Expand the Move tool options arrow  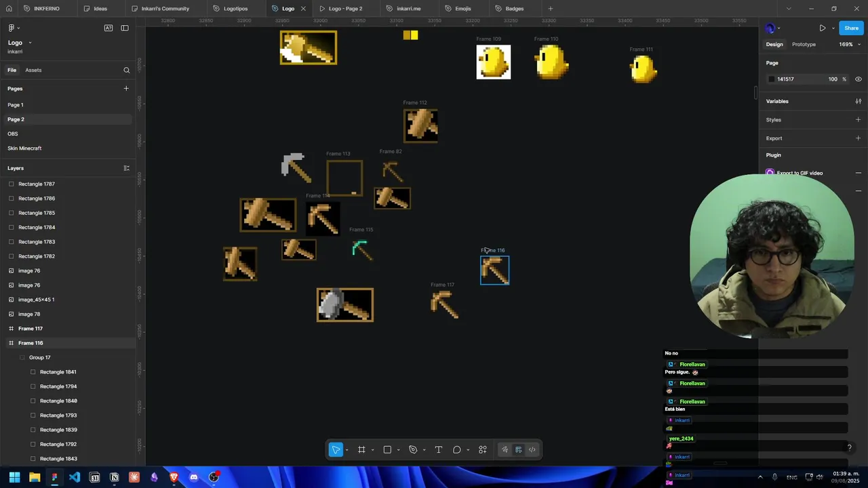coord(347,450)
